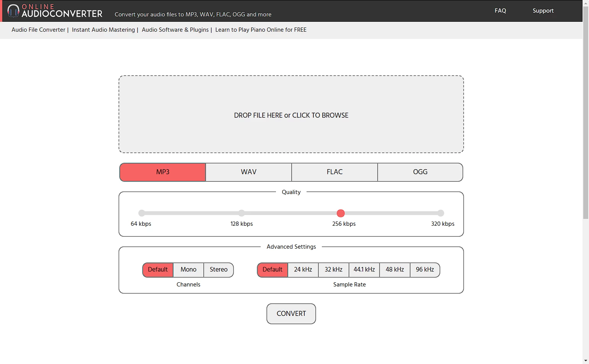Set sample rate to 24 kHz
The width and height of the screenshot is (589, 364).
303,270
